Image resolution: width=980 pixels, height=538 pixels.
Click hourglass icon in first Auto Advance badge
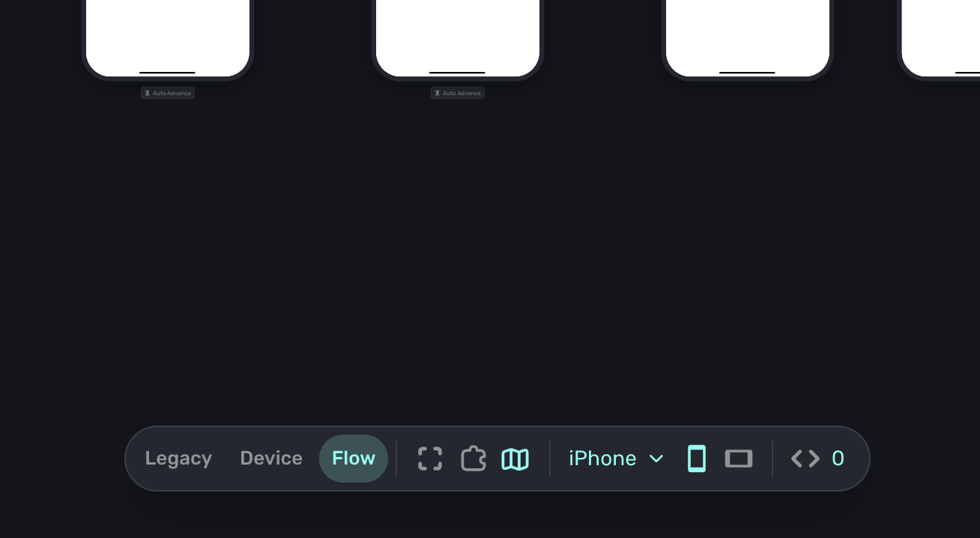click(x=148, y=93)
